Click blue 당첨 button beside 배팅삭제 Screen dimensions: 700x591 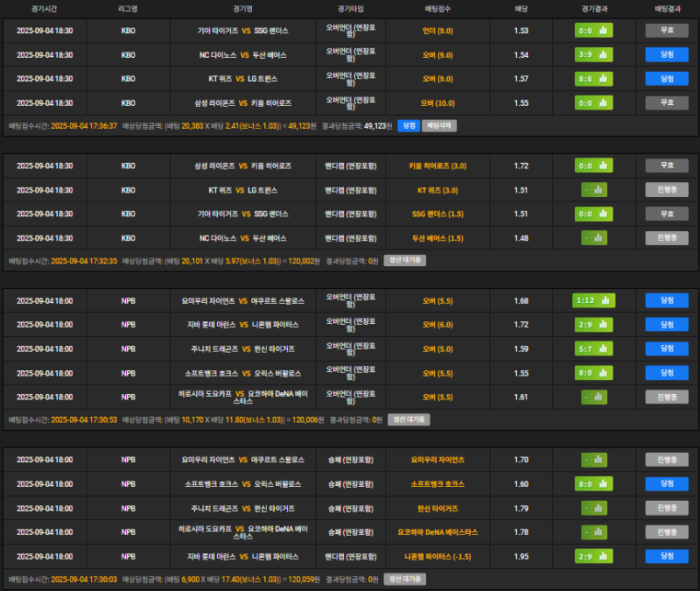[x=409, y=126]
